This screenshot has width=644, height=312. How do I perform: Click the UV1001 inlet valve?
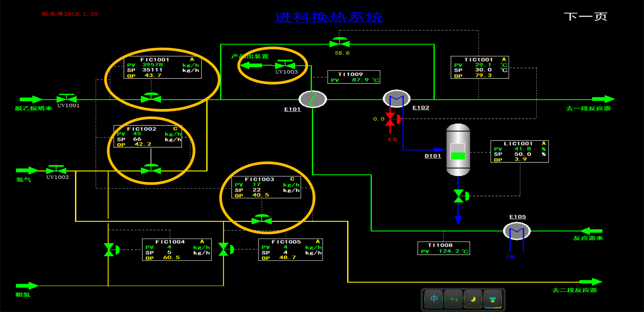pyautogui.click(x=66, y=98)
